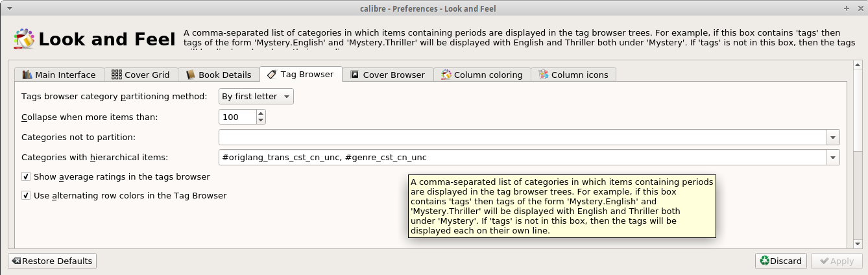Click the 'Categories not to partition' input field
Image resolution: width=868 pixels, height=275 pixels.
pyautogui.click(x=522, y=137)
